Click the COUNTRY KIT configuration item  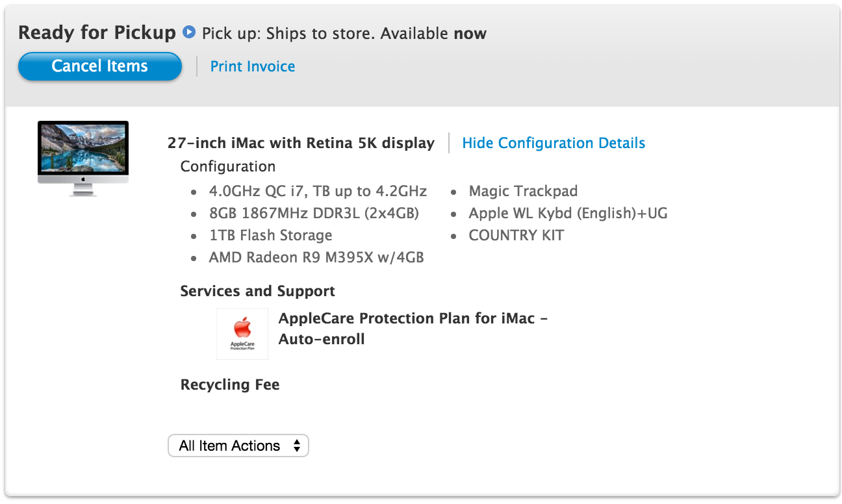click(516, 235)
